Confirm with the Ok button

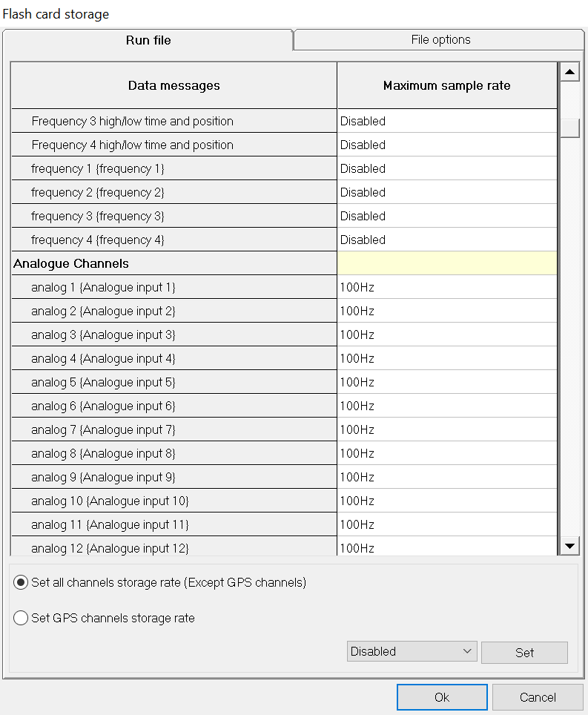pos(442,697)
